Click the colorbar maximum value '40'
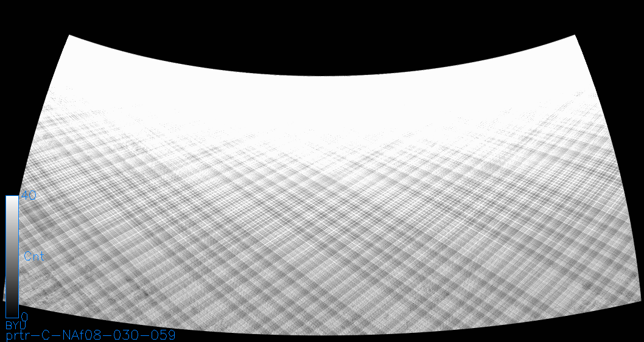 29,195
